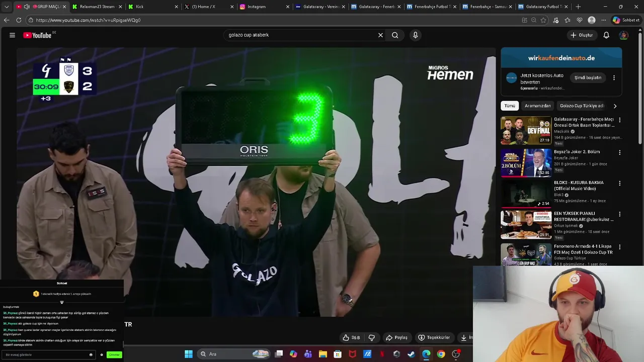Screen dimensions: 644x362
Task: Open EEN YÜKSEK PUANLI RESTORANLAR video title
Action: pyautogui.click(x=584, y=217)
